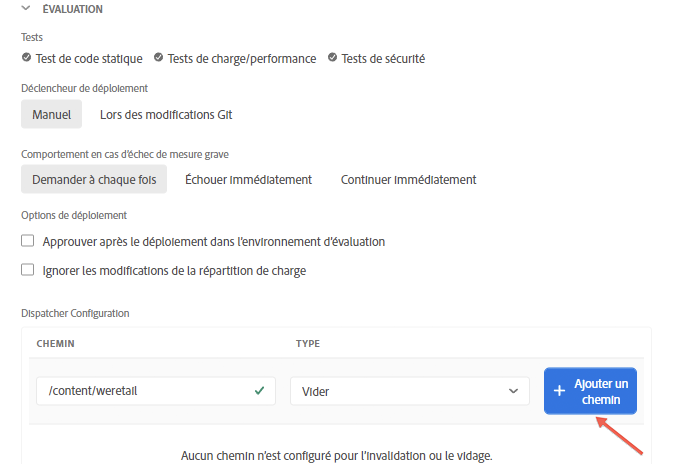Click Ajouter un chemin button

590,391
